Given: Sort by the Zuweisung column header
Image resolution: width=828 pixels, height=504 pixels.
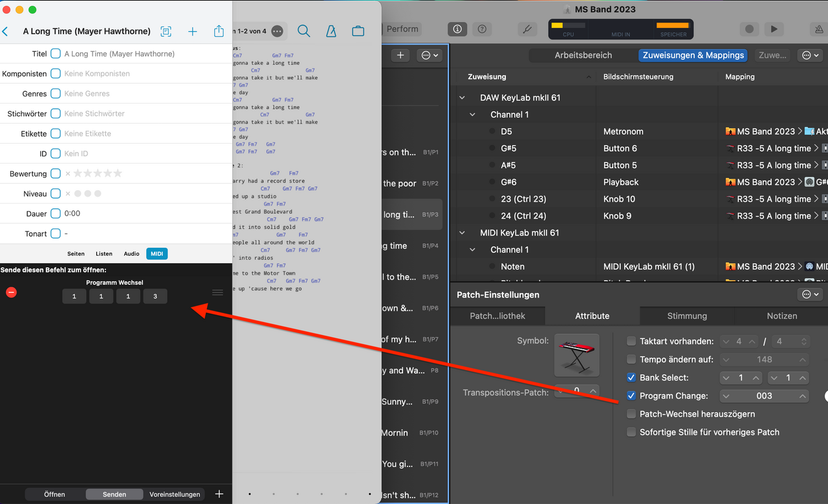Looking at the screenshot, I should point(487,76).
